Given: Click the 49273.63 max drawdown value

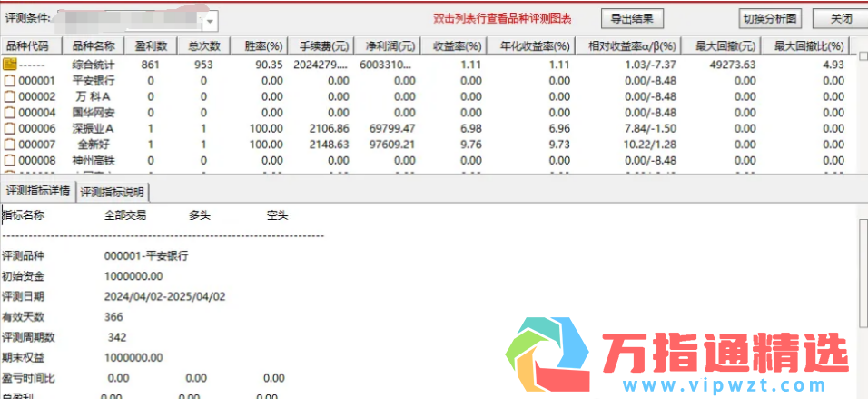Looking at the screenshot, I should click(x=733, y=65).
